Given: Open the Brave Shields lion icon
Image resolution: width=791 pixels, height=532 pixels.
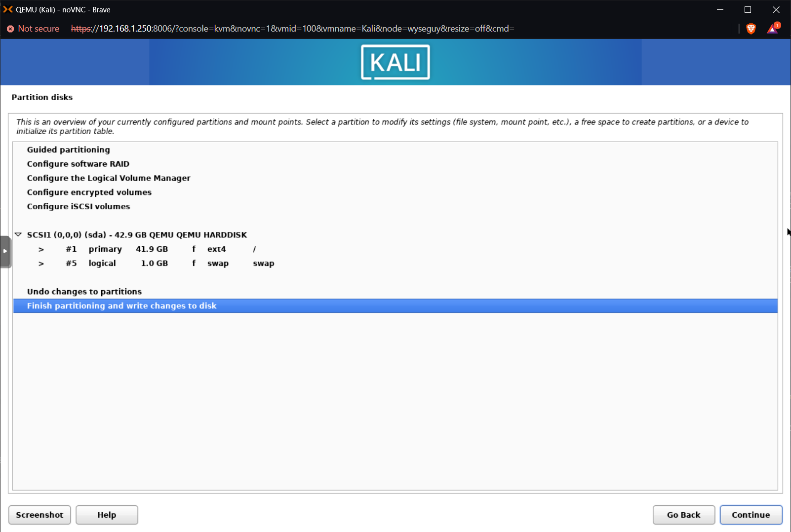Looking at the screenshot, I should [751, 29].
